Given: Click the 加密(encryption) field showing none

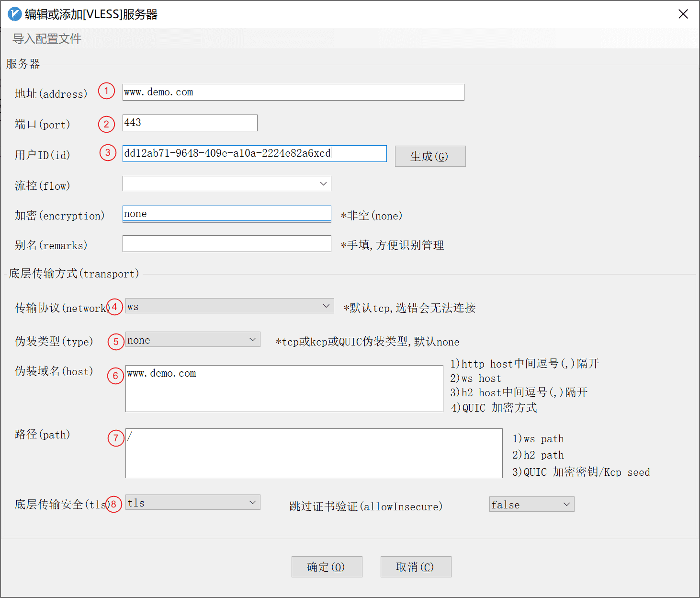Looking at the screenshot, I should pos(226,214).
